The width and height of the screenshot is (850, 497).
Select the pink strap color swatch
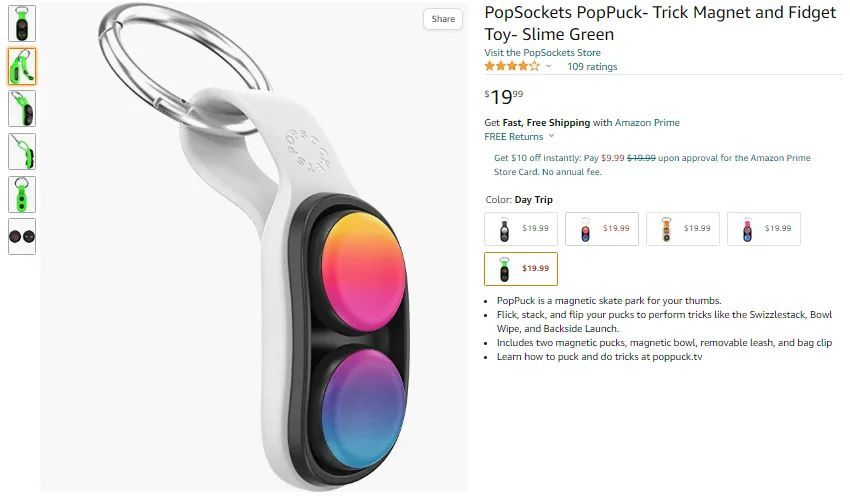click(763, 229)
